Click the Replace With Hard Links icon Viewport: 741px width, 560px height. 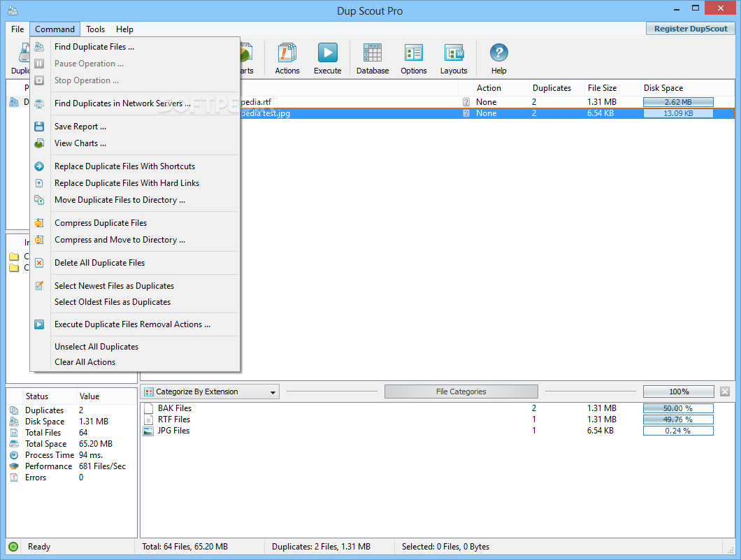(x=39, y=183)
